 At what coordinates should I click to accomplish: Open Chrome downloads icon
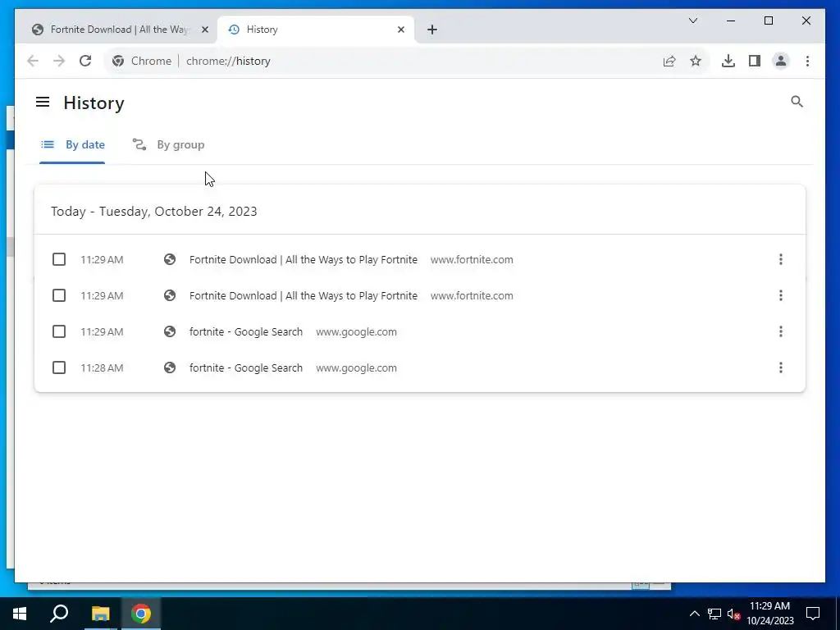pos(728,61)
